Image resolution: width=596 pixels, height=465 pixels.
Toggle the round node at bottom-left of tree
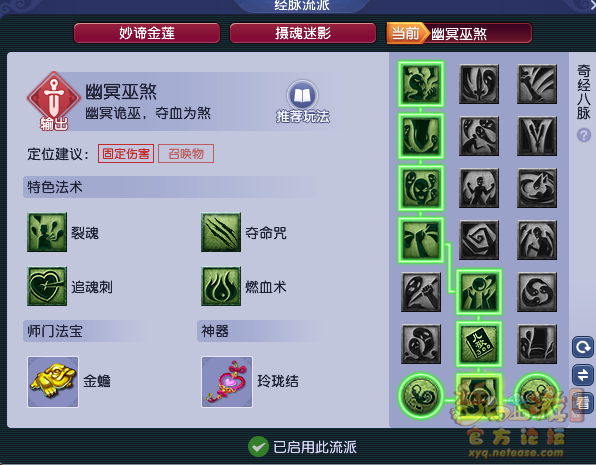[x=421, y=395]
